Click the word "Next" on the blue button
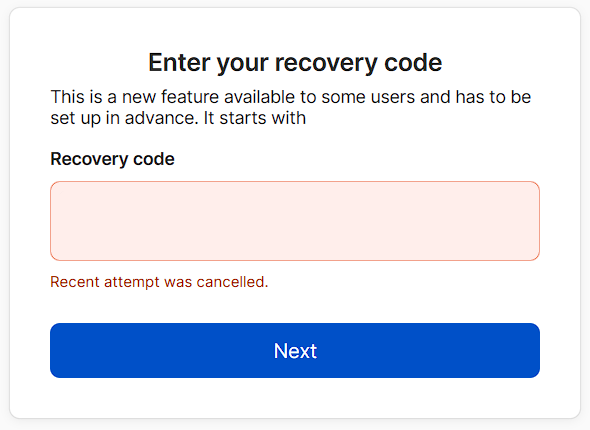590x430 pixels. pos(295,351)
